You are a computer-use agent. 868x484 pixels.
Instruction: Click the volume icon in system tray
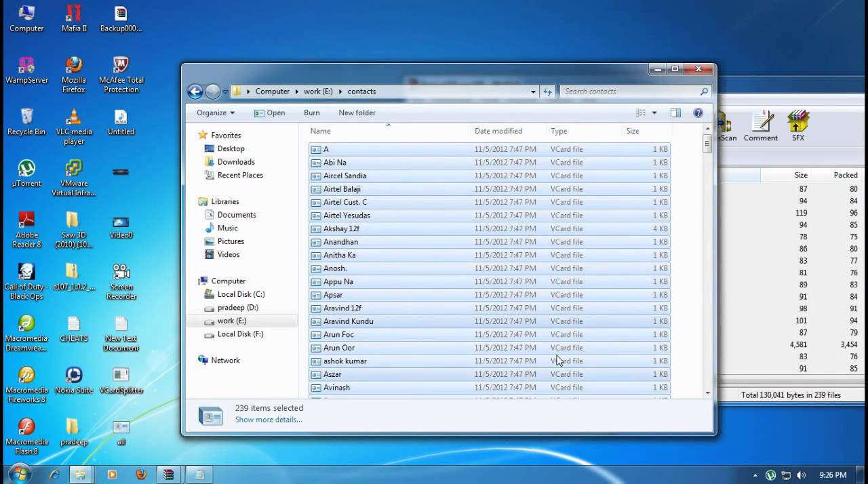(801, 475)
